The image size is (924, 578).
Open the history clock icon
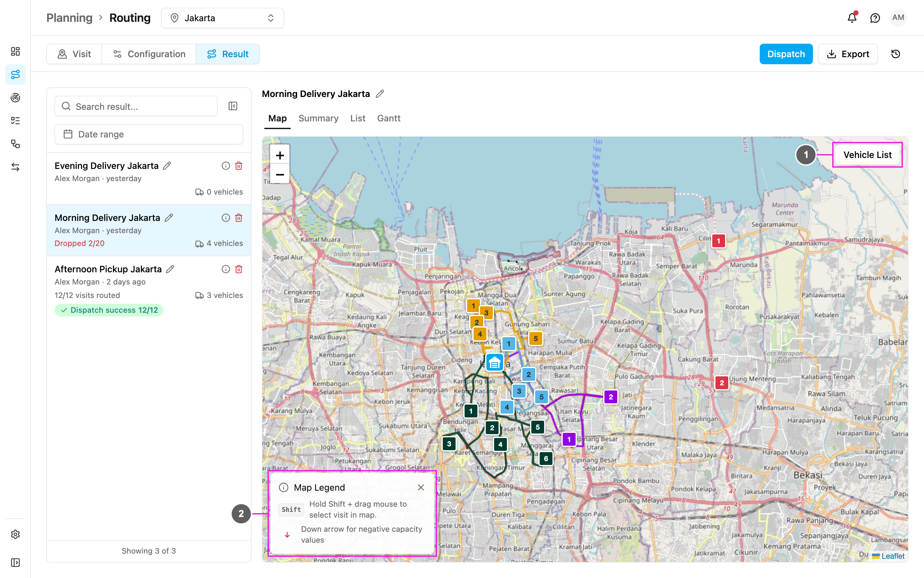pyautogui.click(x=896, y=54)
